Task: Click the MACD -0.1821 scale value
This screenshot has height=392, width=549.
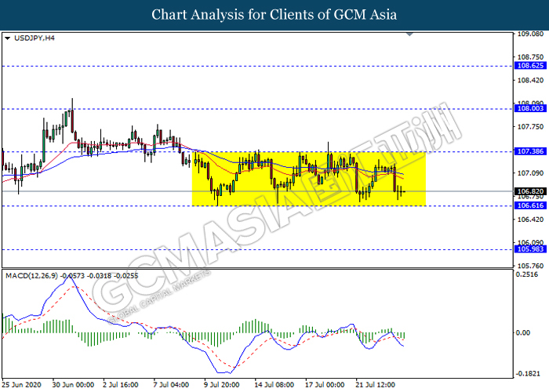Action: [528, 374]
